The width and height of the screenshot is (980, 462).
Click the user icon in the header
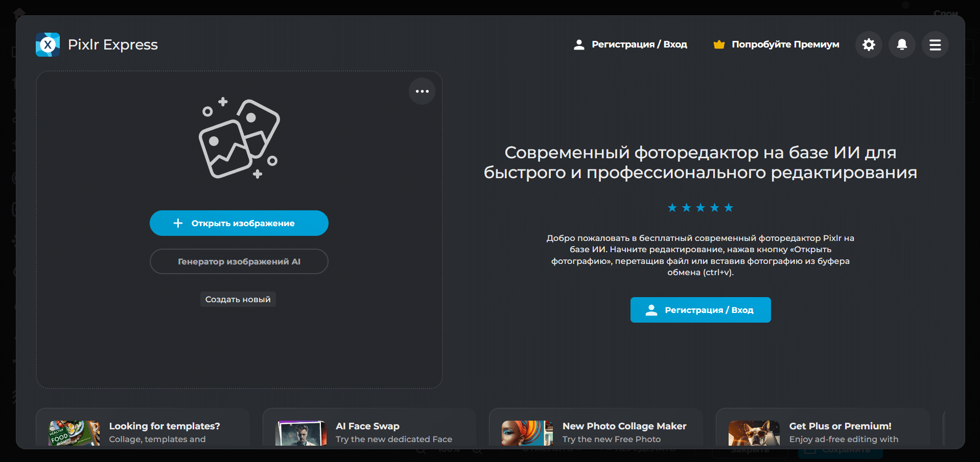tap(579, 44)
